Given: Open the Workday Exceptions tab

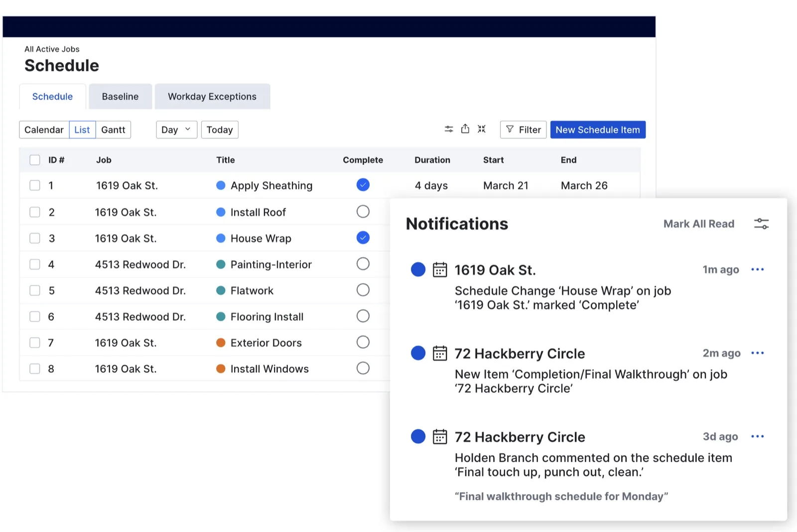Looking at the screenshot, I should click(212, 97).
